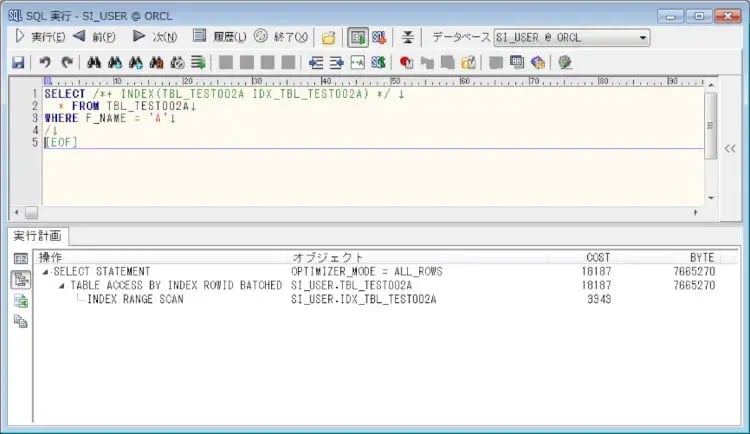Open the 履歴(L) history button
Screen dimensions: 750x434
(x=218, y=37)
